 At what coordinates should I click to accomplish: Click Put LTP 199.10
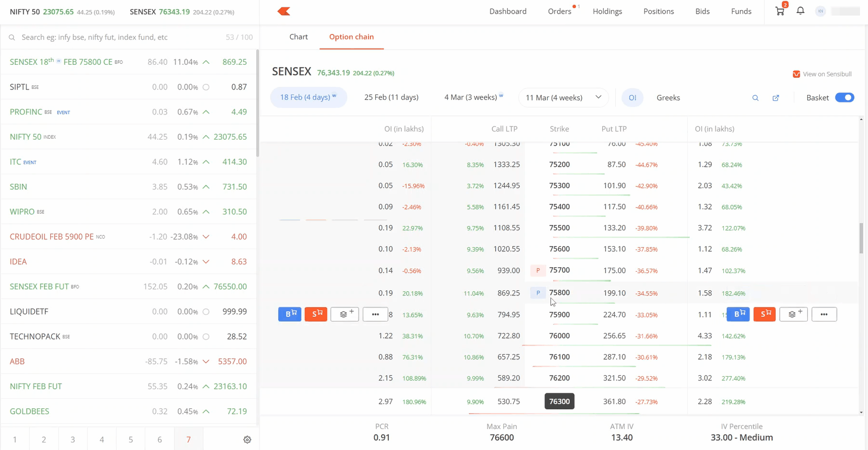coord(614,293)
